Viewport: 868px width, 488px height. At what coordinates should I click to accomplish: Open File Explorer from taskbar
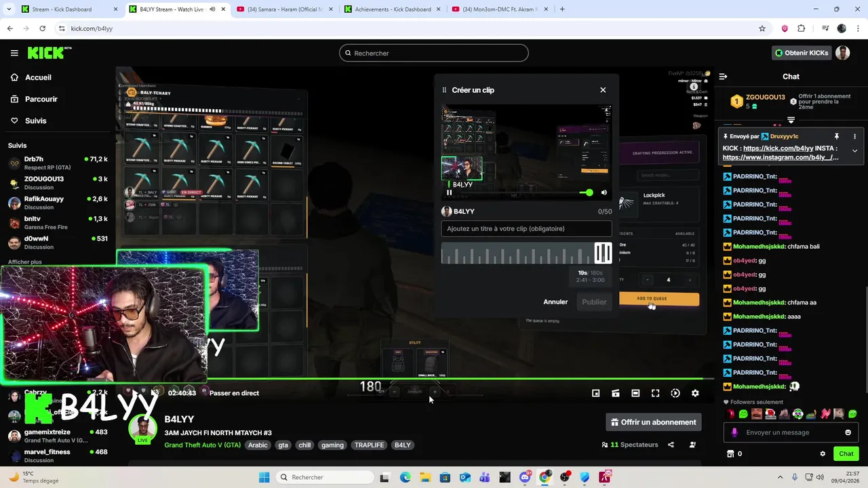(425, 477)
